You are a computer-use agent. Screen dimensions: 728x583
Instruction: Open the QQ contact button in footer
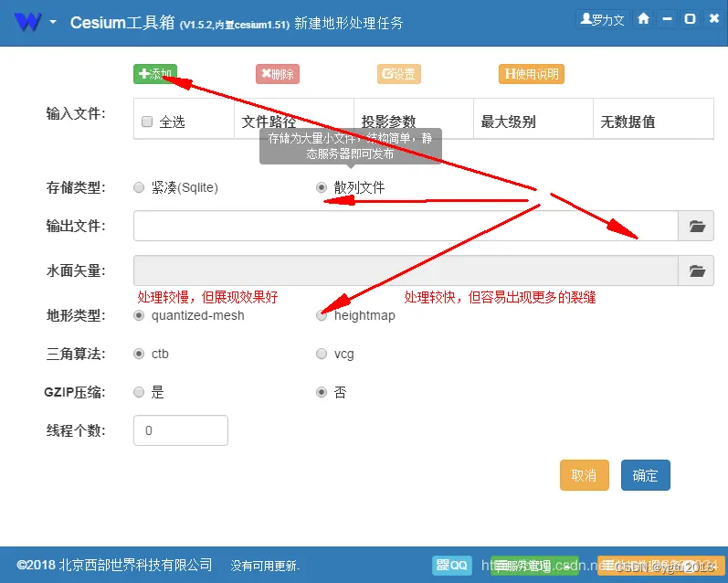point(452,566)
